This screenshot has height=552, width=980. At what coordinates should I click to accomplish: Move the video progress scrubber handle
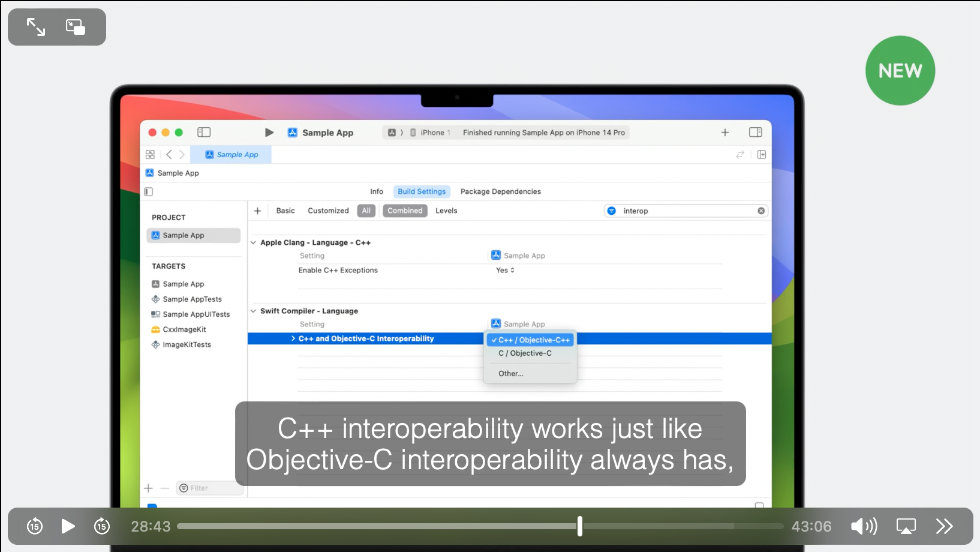pos(580,526)
